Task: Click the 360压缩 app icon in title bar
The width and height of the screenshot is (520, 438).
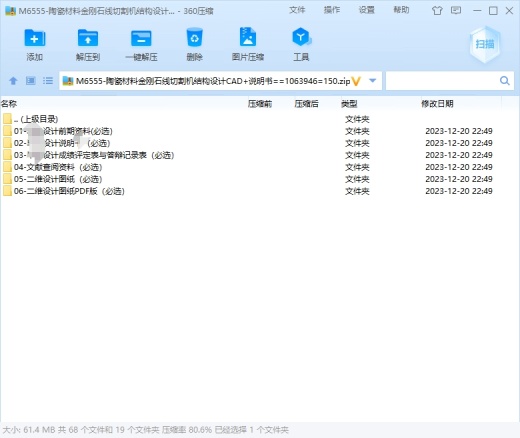Action: (10, 11)
